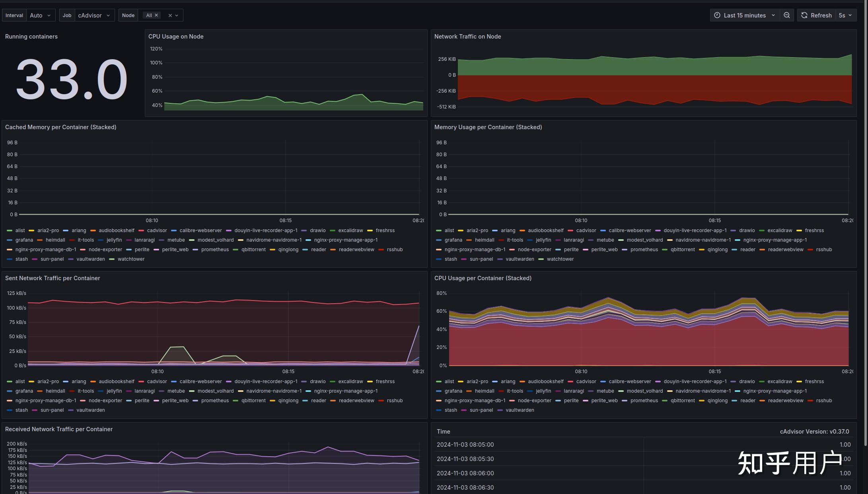Expand the Node variable dropdown chevron
The image size is (868, 494).
(177, 15)
